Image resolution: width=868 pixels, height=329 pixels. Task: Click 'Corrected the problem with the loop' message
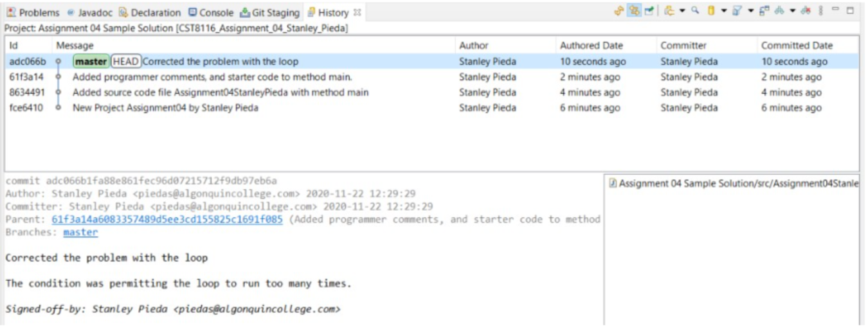pyautogui.click(x=221, y=62)
